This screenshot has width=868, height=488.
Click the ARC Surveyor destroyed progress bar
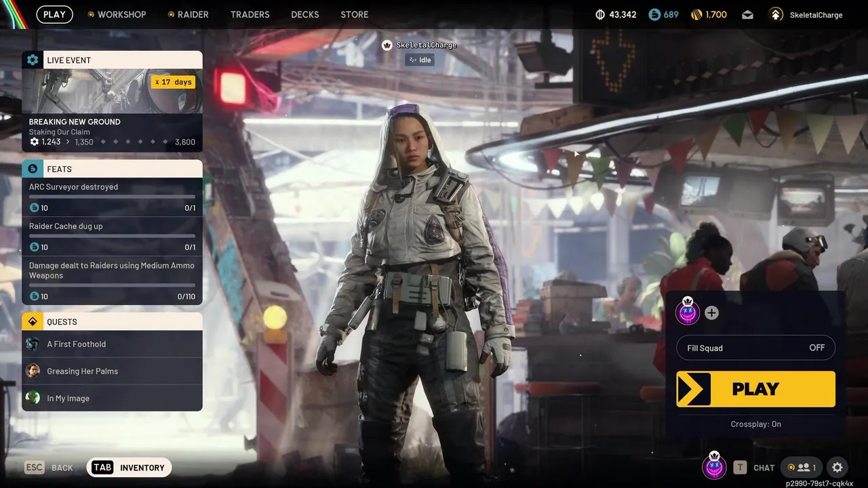[x=112, y=197]
